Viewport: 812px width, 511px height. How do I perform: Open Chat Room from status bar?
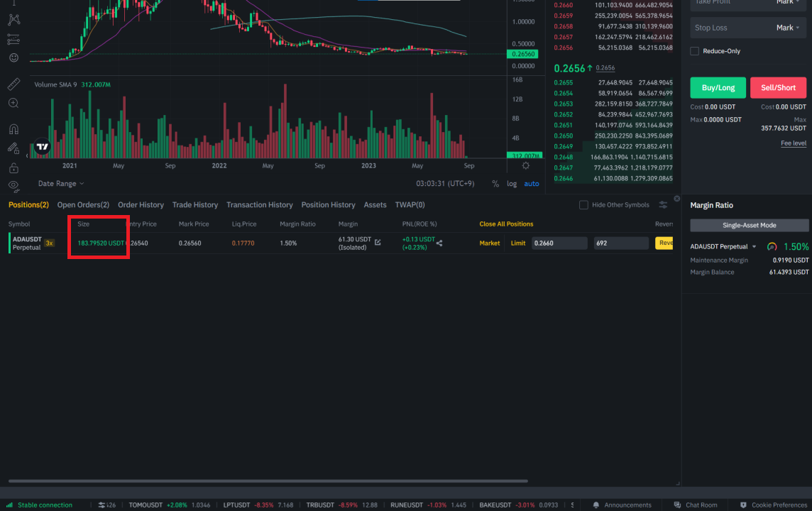696,505
